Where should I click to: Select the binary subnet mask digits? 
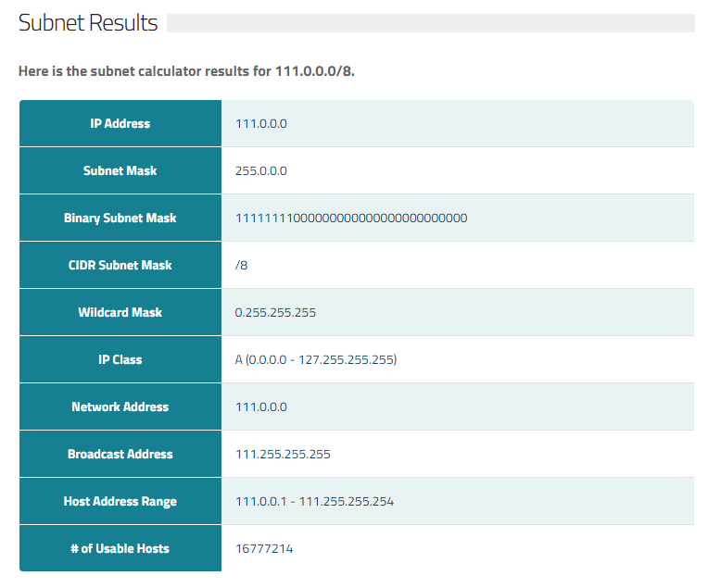pos(351,219)
